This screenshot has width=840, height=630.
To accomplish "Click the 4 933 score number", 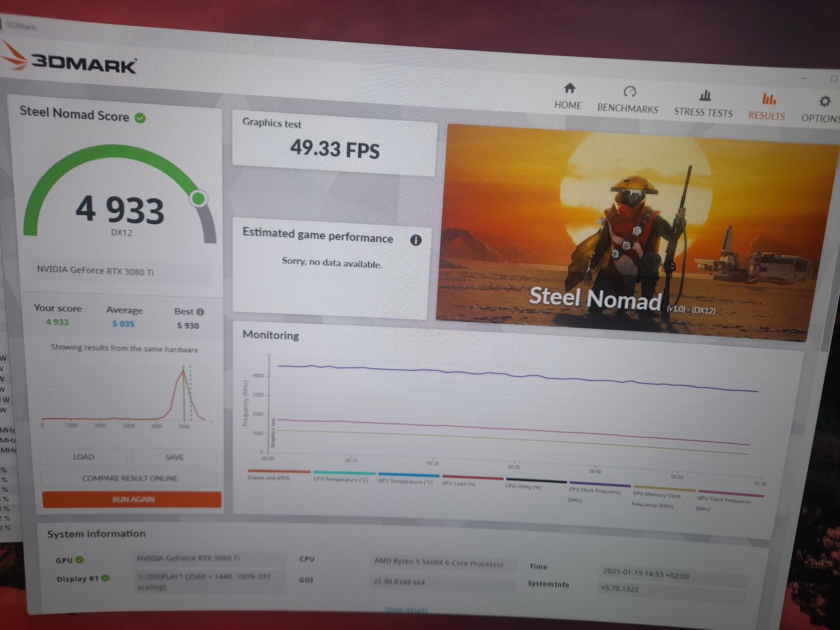I will click(x=120, y=210).
